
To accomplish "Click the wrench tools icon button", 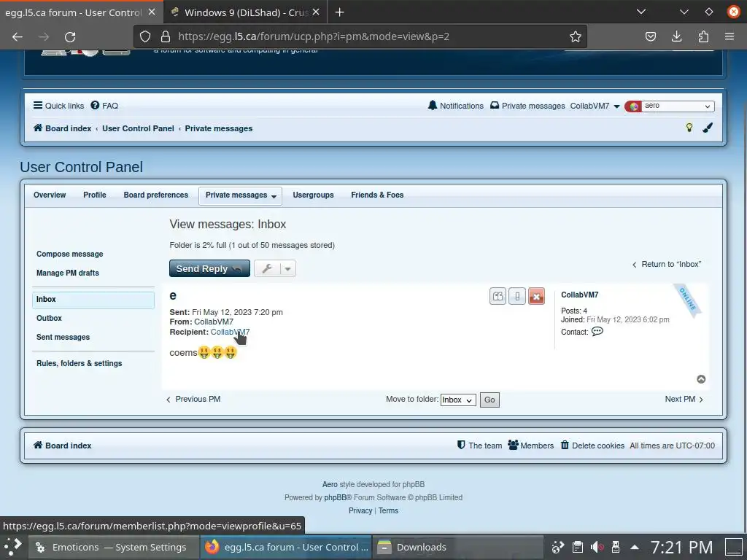I will click(x=267, y=268).
